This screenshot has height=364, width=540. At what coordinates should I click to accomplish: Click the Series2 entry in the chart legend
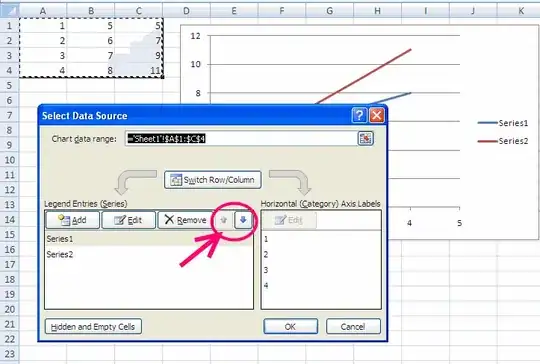click(503, 141)
